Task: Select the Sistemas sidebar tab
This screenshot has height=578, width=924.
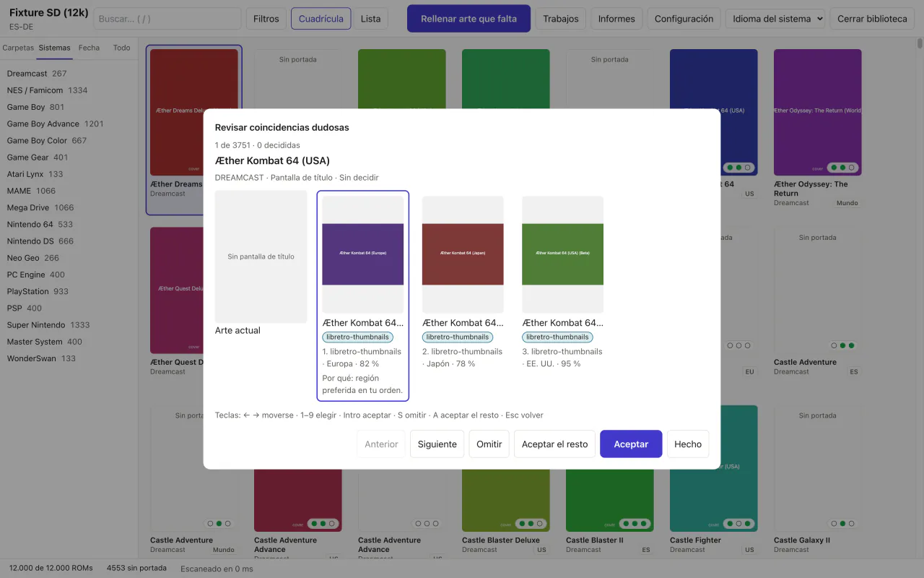Action: [x=55, y=48]
